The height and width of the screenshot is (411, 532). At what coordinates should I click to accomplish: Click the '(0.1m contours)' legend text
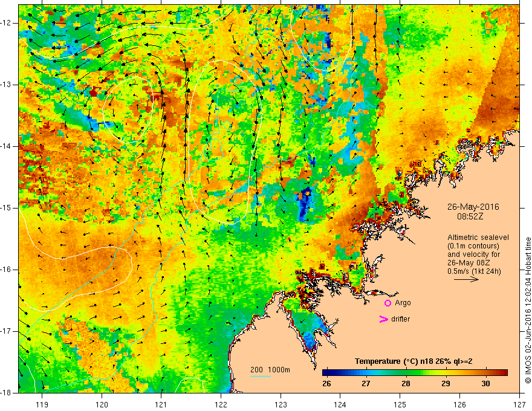(x=473, y=246)
